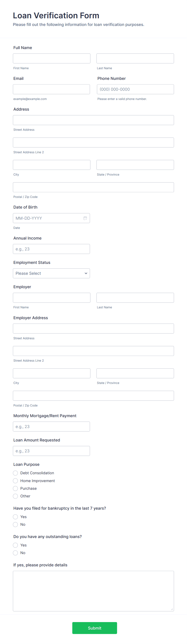Viewport: 187px width, 644px height.
Task: Select No for outstanding loans
Action: click(x=15, y=553)
